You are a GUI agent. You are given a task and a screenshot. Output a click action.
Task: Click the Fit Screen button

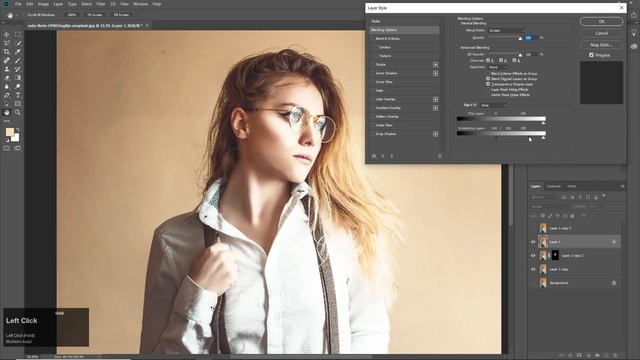[x=95, y=15]
